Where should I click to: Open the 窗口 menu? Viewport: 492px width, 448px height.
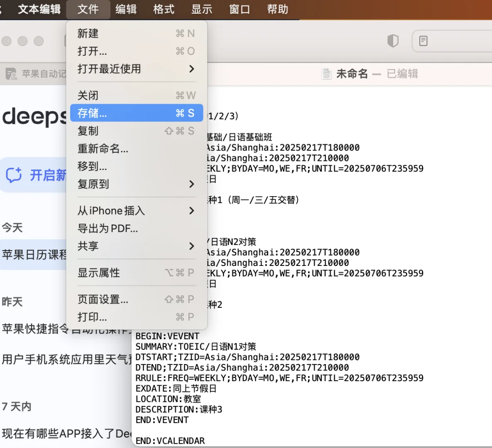(240, 9)
